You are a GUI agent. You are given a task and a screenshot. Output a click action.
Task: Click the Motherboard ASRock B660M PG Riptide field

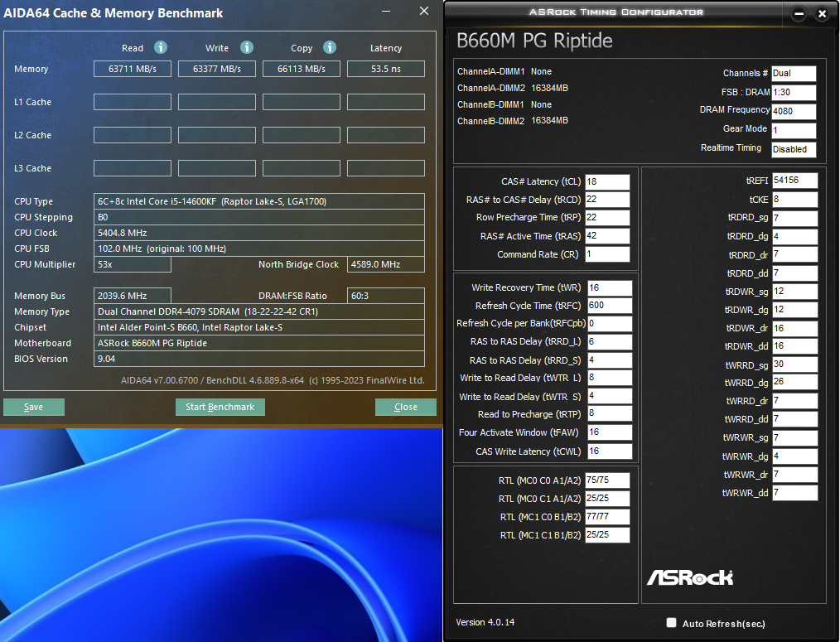coord(258,343)
